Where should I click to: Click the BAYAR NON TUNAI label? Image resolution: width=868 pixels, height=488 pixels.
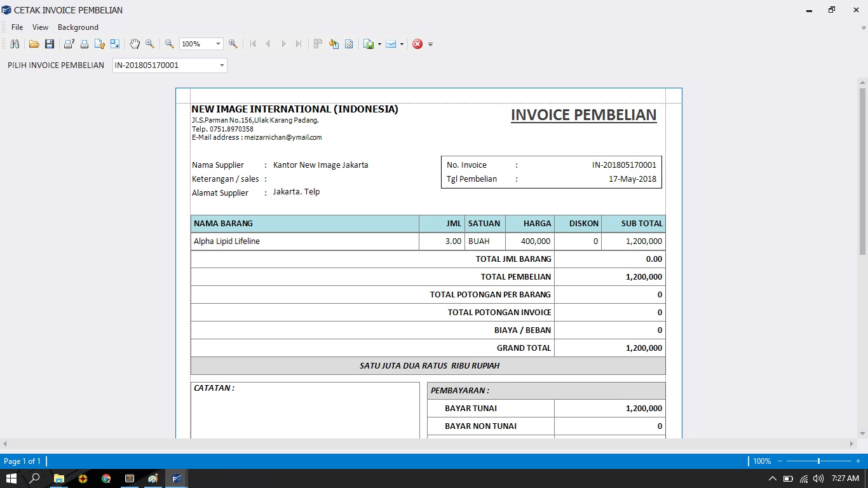[x=480, y=426]
